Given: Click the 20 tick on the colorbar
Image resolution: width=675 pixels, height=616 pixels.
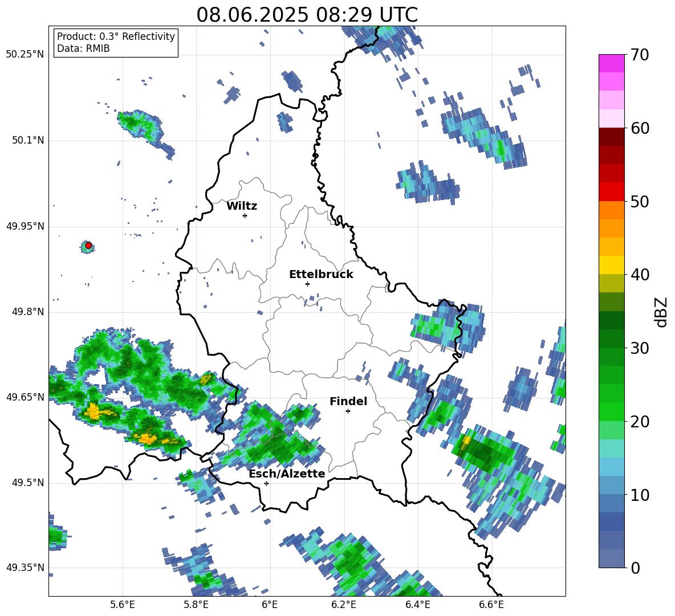Looking at the screenshot, I should click(640, 421).
